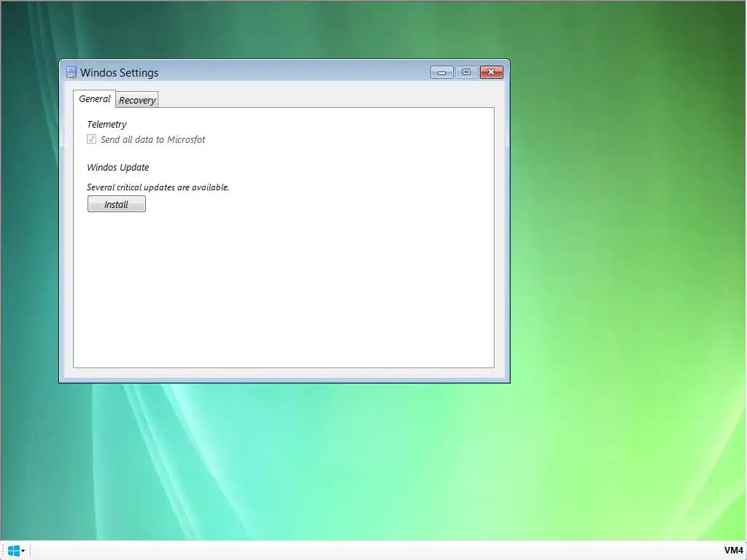Click the Windos Settings window title text
The height and width of the screenshot is (560, 747).
coord(119,72)
